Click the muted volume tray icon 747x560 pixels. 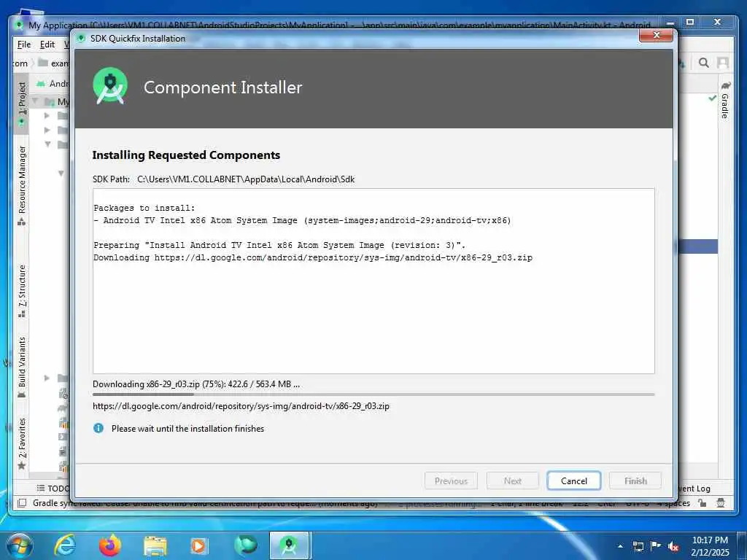point(673,546)
